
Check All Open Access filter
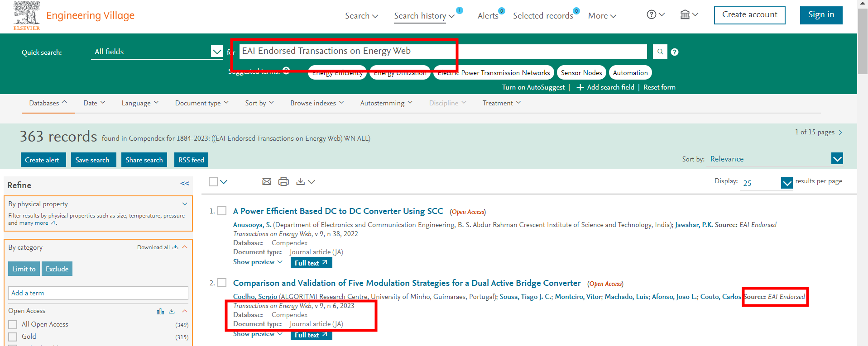pos(13,324)
